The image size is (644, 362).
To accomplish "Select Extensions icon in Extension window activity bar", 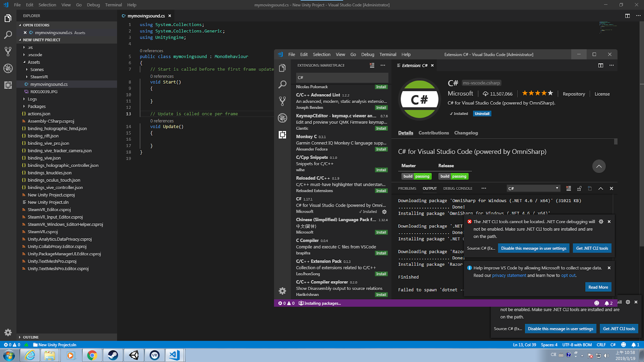I will coord(283,135).
